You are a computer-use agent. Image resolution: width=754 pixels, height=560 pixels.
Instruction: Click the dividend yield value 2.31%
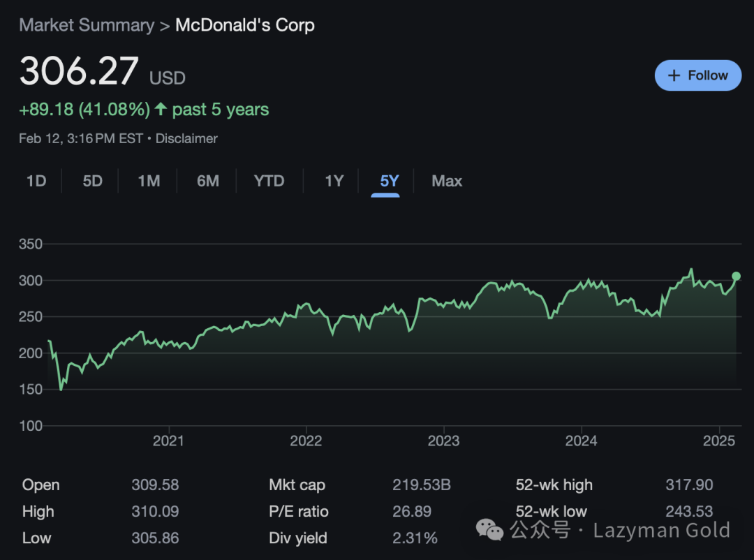tap(415, 538)
